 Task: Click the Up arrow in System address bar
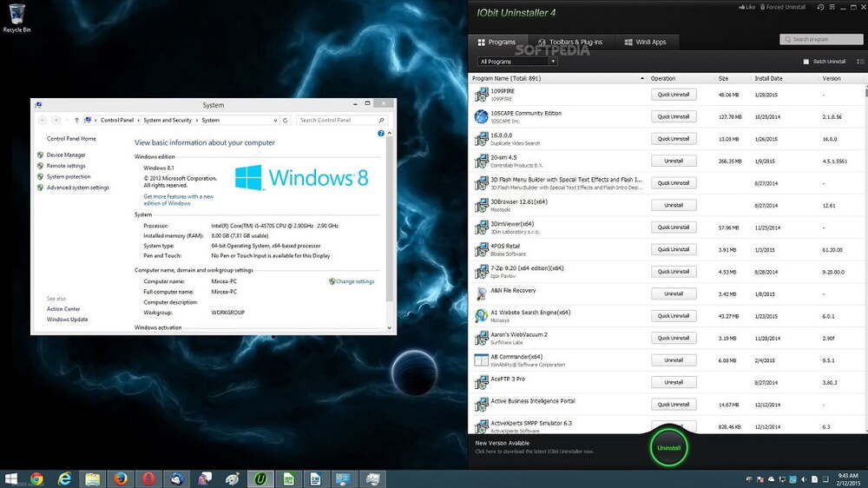click(76, 120)
